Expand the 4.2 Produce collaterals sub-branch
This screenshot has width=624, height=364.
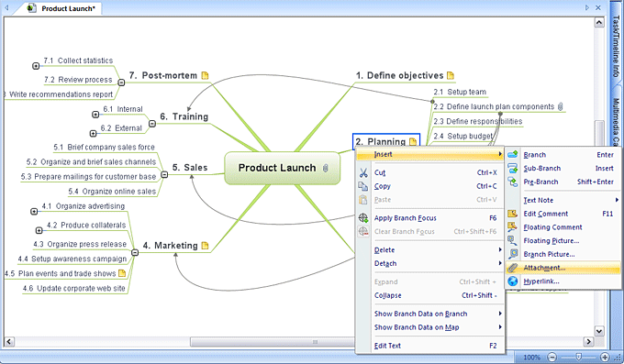coord(39,230)
